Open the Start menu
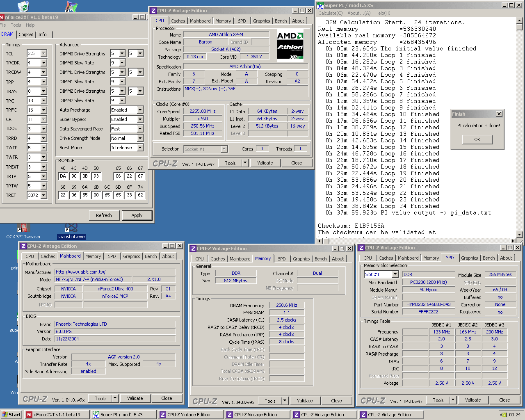 click(x=11, y=415)
